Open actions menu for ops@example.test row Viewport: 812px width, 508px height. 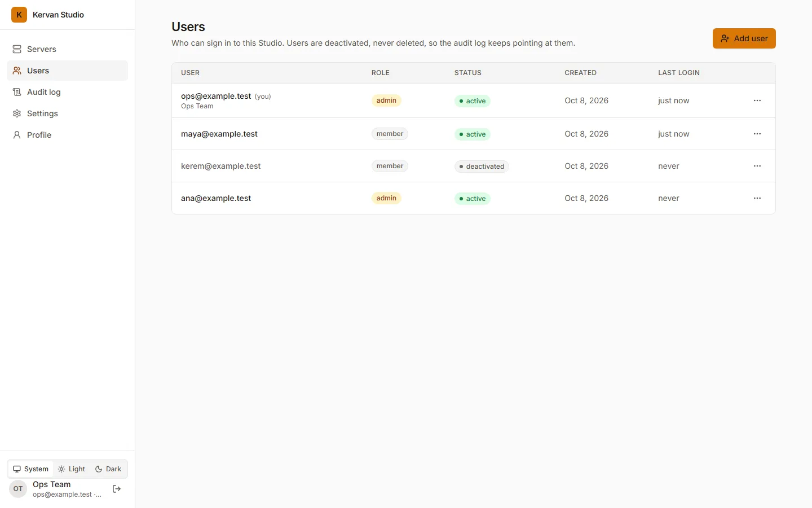pos(757,100)
